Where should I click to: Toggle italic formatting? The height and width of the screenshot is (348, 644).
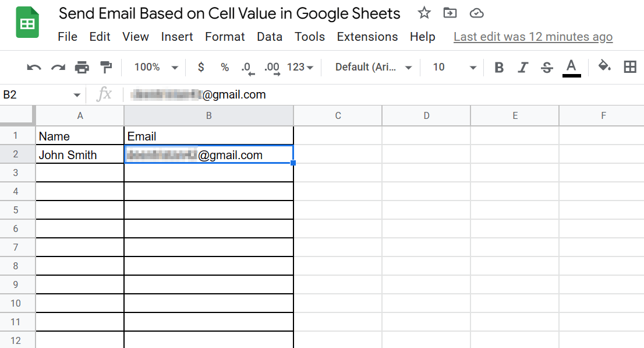(523, 67)
